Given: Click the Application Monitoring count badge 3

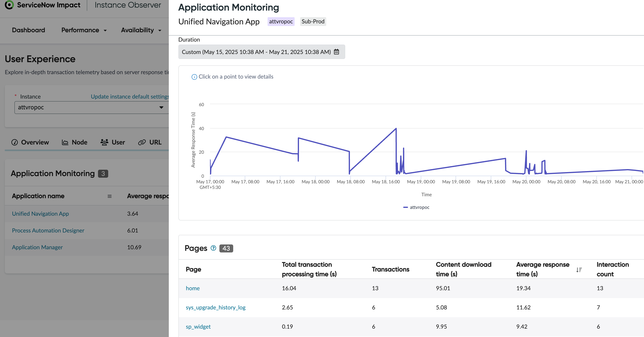Looking at the screenshot, I should pos(103,174).
